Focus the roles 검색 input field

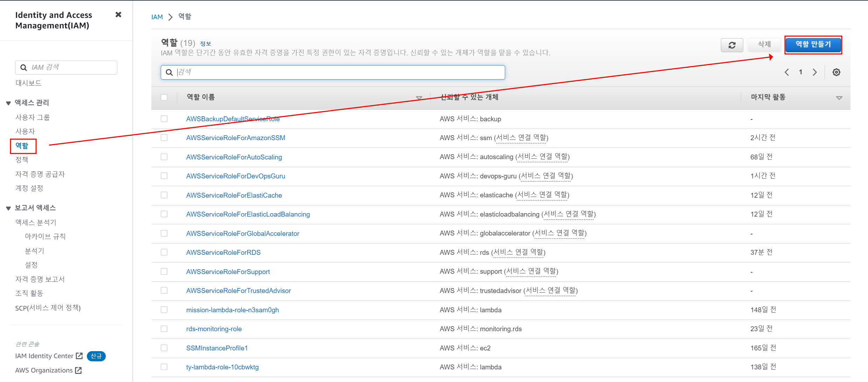[336, 72]
